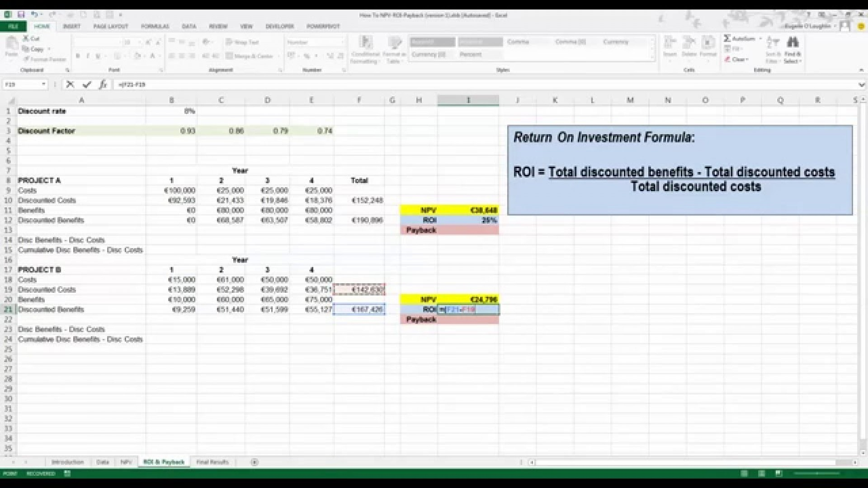Click the Format Painter tool

[45, 59]
